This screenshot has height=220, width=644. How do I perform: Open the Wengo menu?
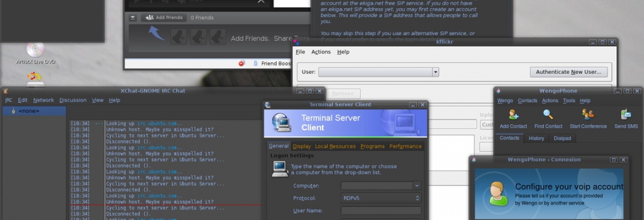coord(505,100)
